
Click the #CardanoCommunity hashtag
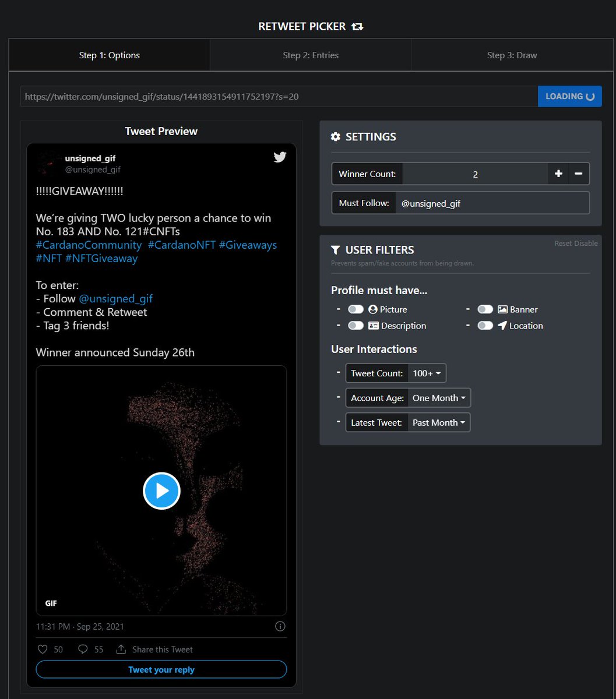click(89, 245)
